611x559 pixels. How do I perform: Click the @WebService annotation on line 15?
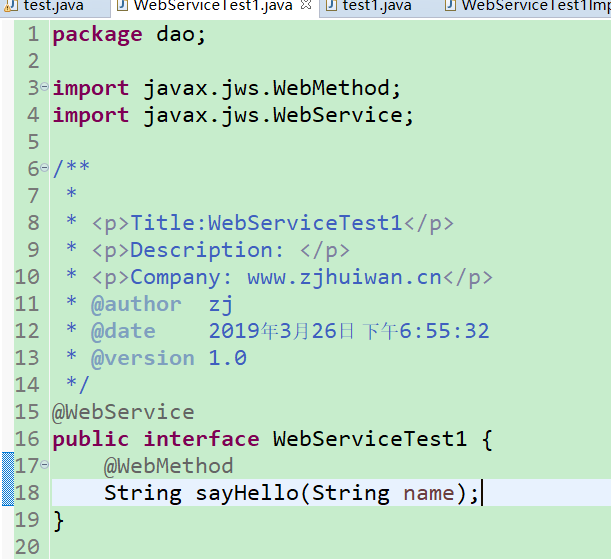[x=123, y=412]
